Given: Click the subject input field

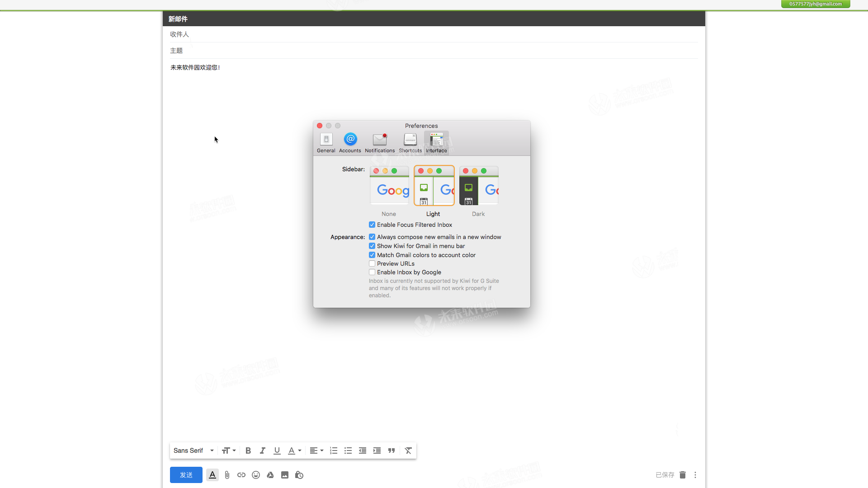Looking at the screenshot, I should click(434, 51).
